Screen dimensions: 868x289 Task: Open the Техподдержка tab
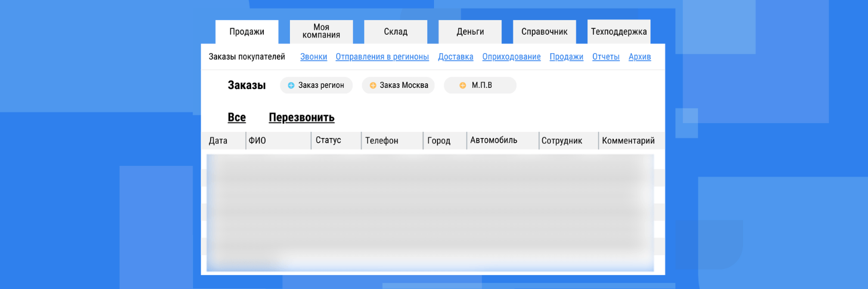(619, 32)
